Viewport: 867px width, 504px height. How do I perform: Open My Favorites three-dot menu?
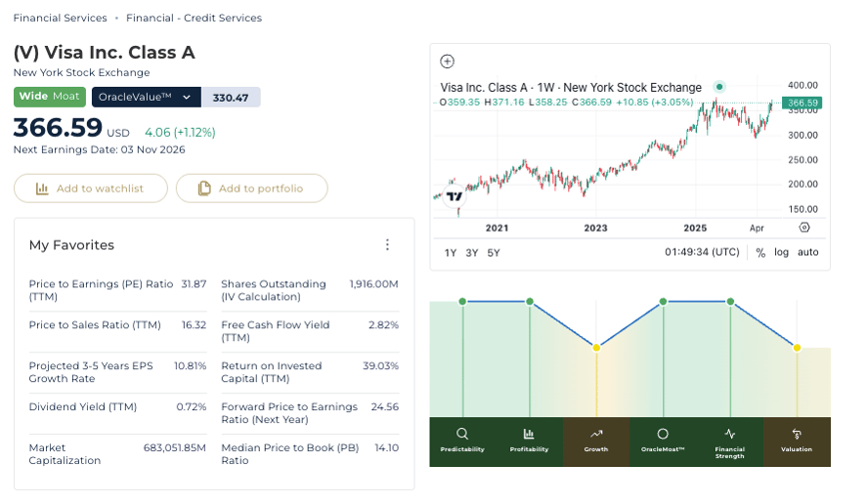[x=387, y=244]
